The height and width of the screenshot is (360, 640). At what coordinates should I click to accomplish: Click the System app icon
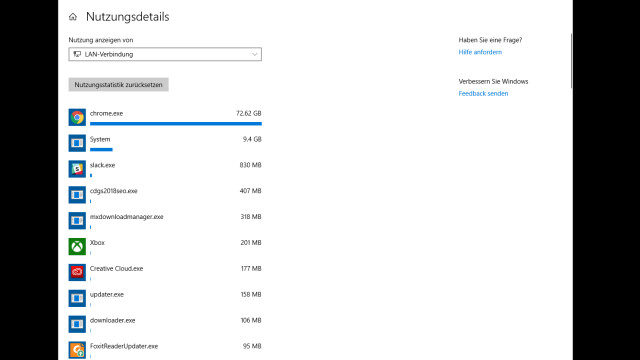[77, 143]
